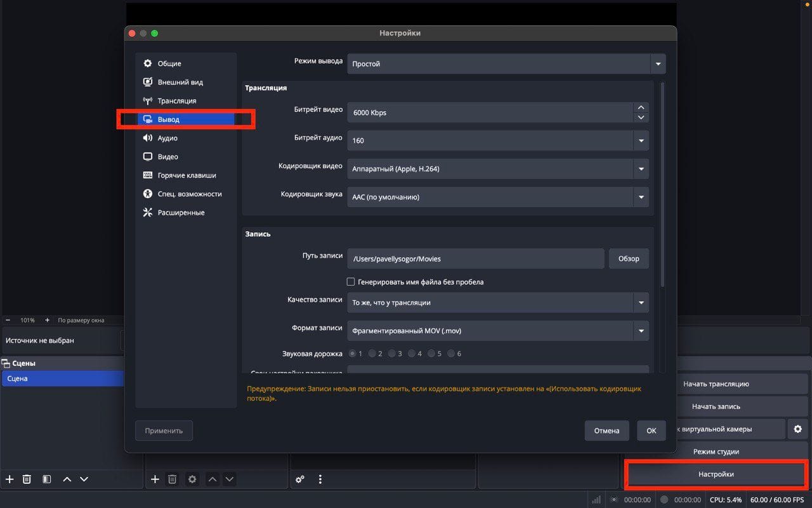Switch to the Аудио settings section
812x508 pixels.
click(x=167, y=138)
